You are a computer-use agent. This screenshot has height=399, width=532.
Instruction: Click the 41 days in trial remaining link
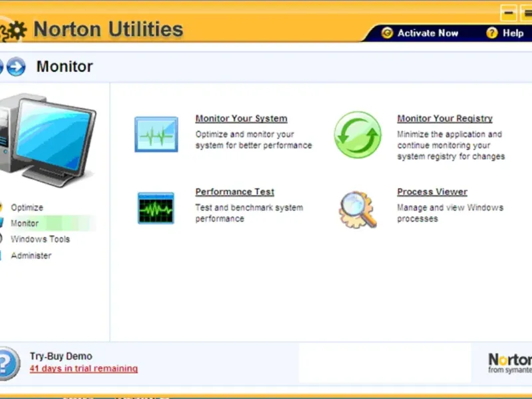84,368
